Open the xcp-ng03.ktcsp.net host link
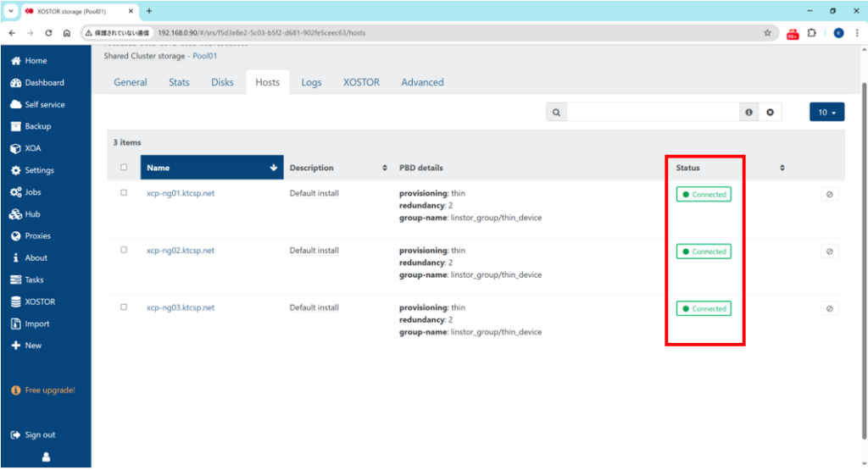868x470 pixels. point(180,307)
